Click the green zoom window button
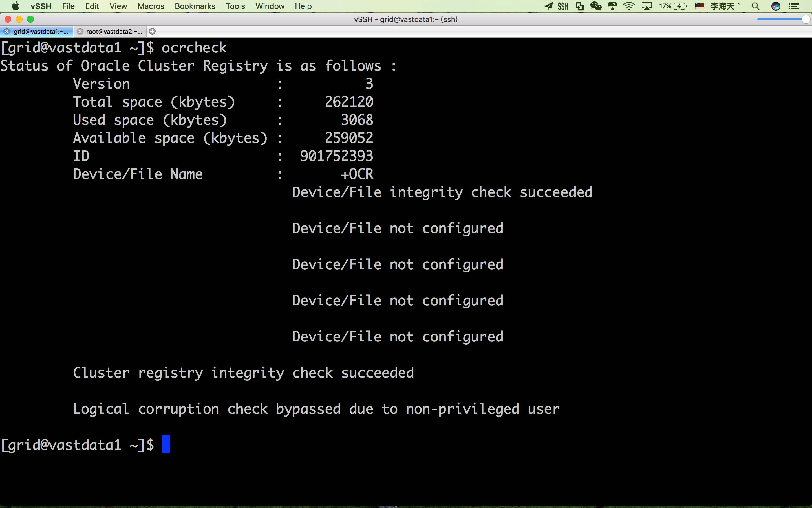 point(30,19)
